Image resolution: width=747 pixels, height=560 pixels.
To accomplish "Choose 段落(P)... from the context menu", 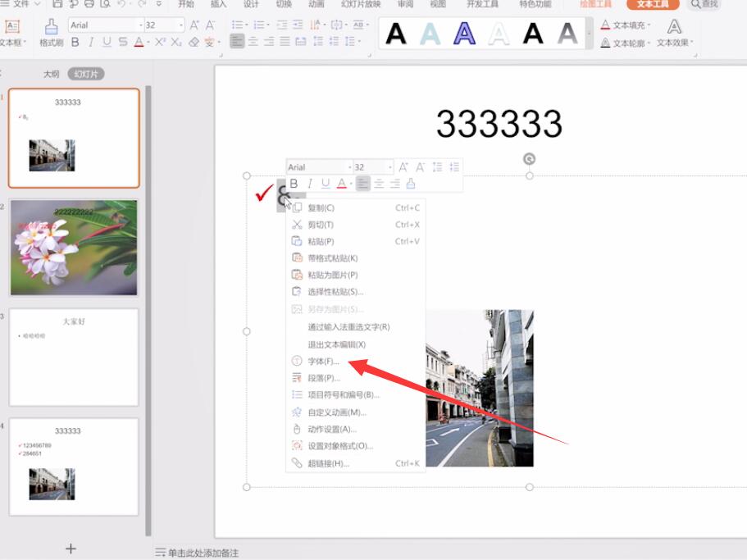I will coord(355,378).
